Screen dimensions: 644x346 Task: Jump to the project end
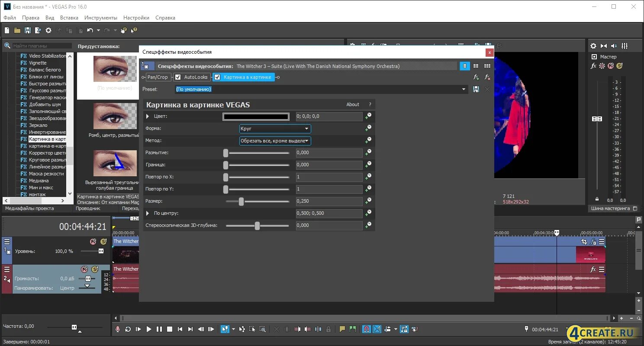tap(190, 329)
